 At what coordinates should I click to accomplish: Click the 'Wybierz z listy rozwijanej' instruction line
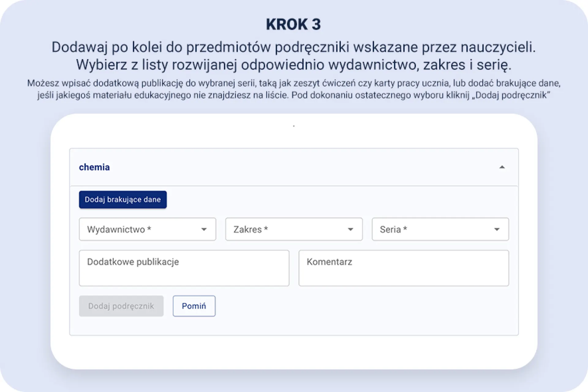coord(293,65)
